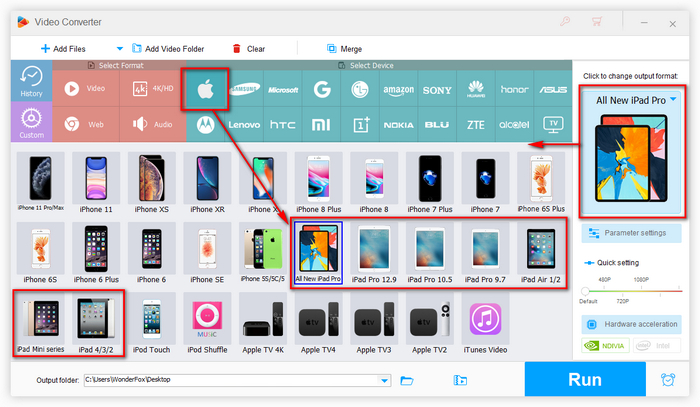
Task: Pick the Amazon device brand
Action: pos(399,89)
